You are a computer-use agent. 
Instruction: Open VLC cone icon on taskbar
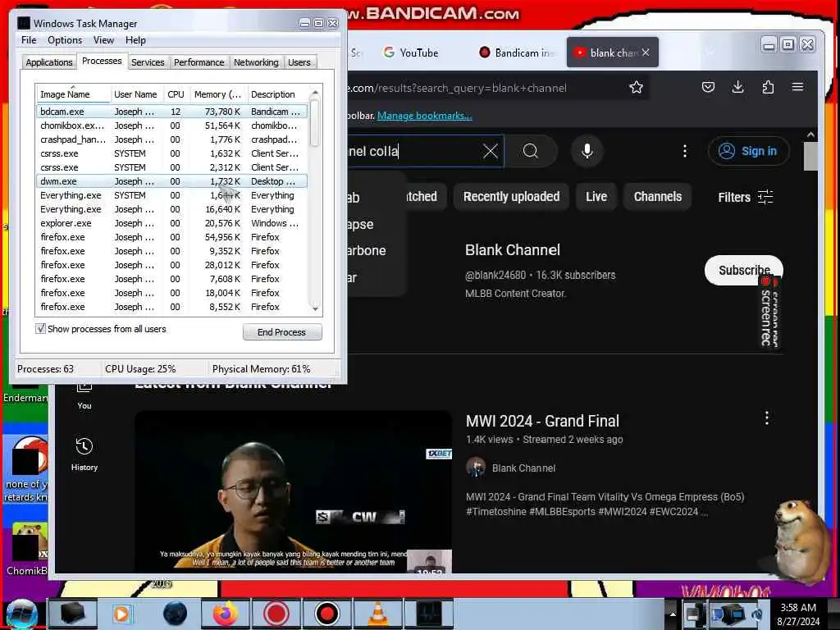pos(377,614)
